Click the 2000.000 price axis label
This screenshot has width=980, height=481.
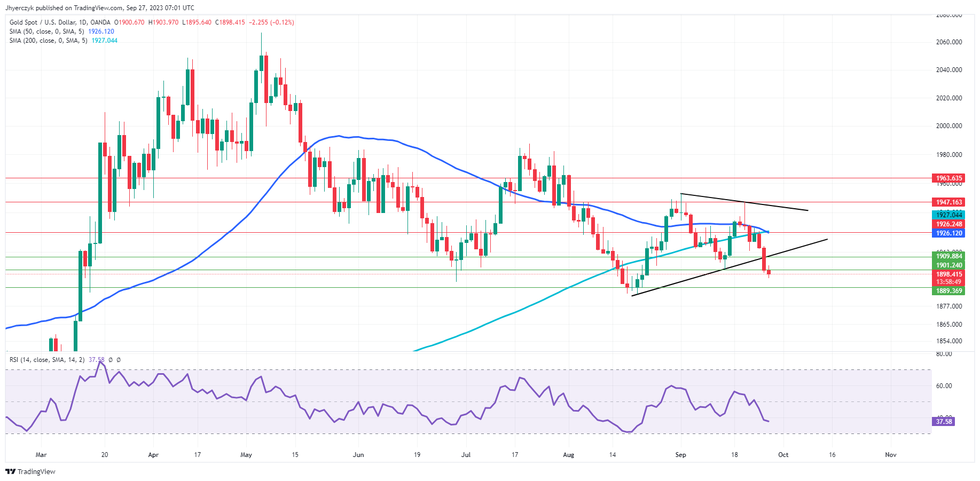point(949,126)
